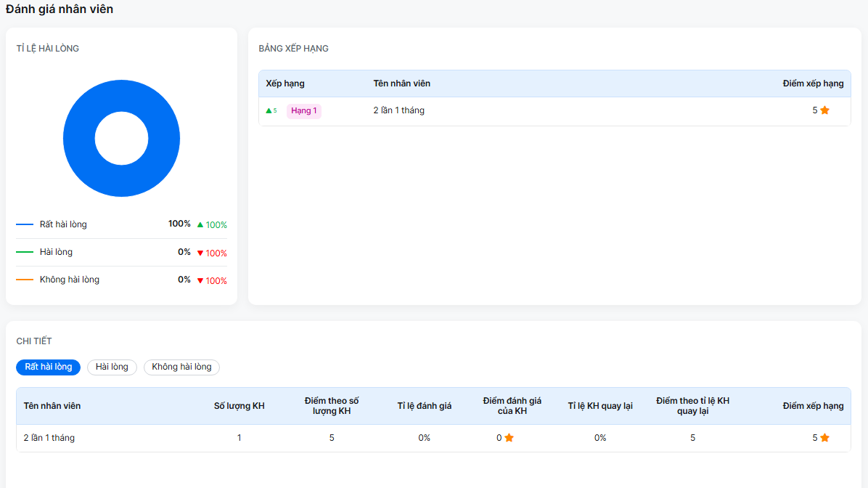Click the Rất hài lòng legend label
868x488 pixels.
coord(63,224)
